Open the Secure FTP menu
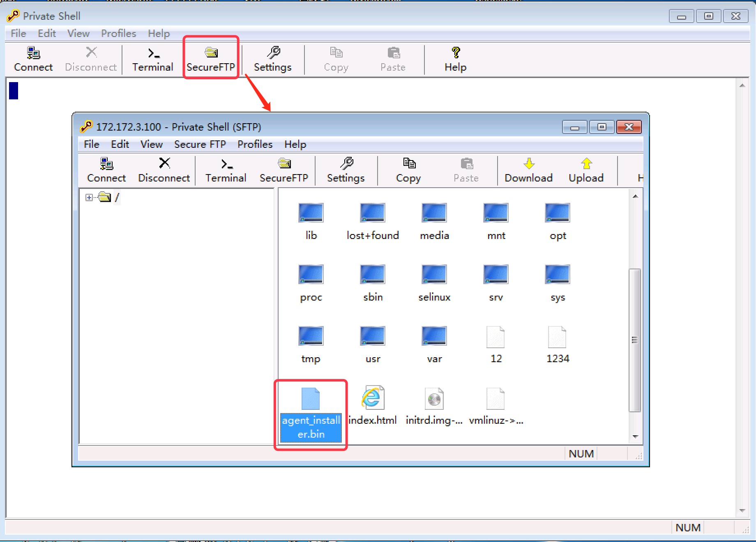756x542 pixels. [200, 144]
